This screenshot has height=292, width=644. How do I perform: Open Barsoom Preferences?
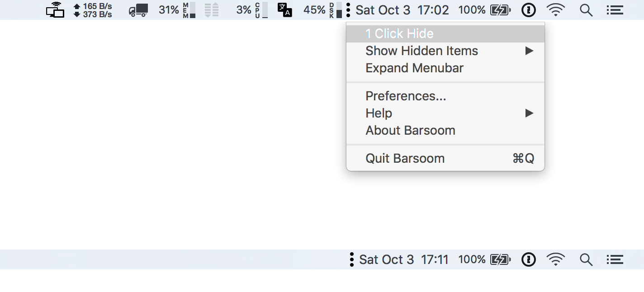pyautogui.click(x=406, y=96)
